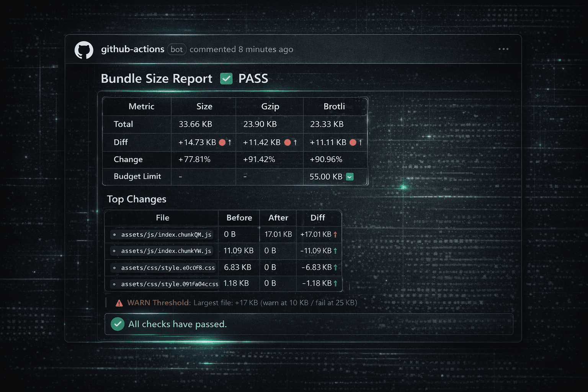Click the green arrow beside -6.83 KB
This screenshot has height=392, width=588.
[x=335, y=267]
